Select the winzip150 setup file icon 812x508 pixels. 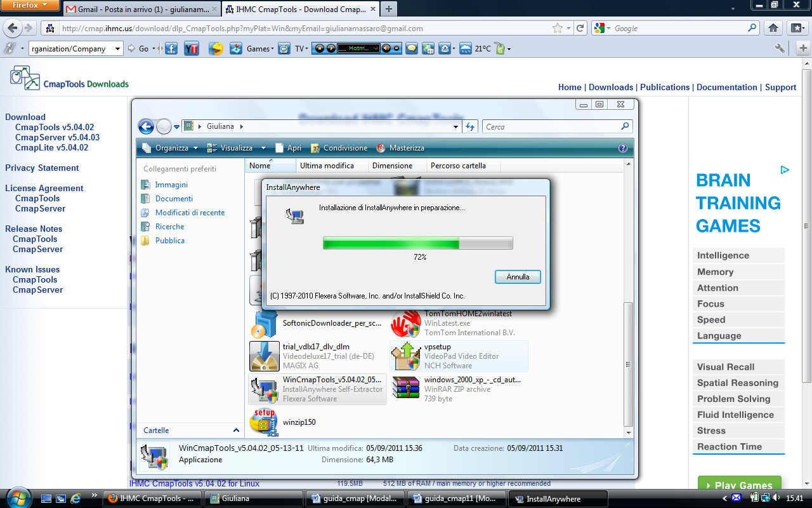[x=264, y=422]
